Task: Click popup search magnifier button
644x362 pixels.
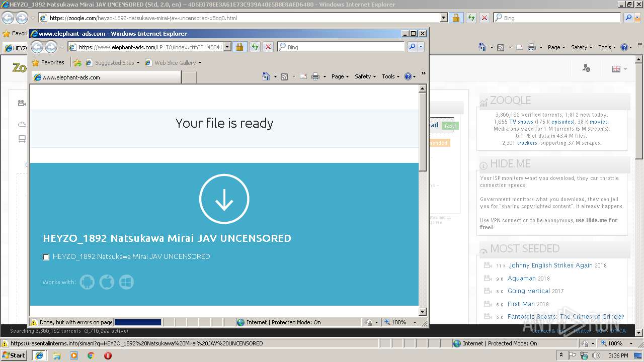Action: pyautogui.click(x=412, y=47)
